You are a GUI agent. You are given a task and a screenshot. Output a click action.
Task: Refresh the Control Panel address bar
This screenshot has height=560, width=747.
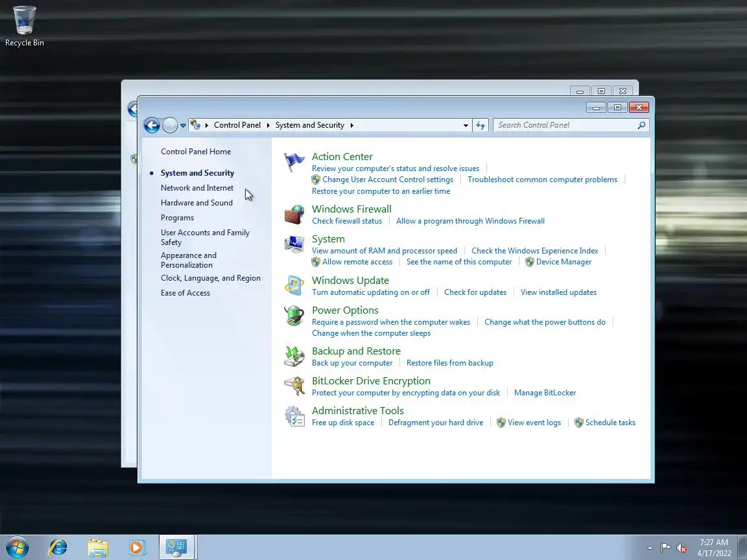click(x=480, y=125)
